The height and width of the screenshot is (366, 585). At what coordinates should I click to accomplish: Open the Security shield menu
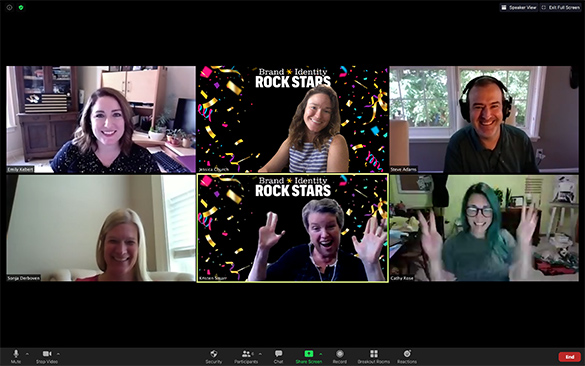(213, 356)
